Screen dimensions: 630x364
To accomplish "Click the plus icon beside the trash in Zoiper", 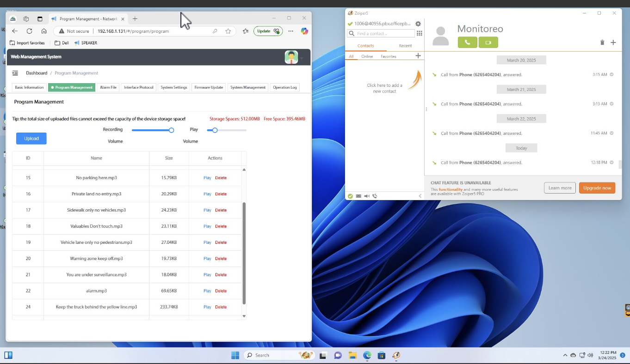I will (613, 42).
